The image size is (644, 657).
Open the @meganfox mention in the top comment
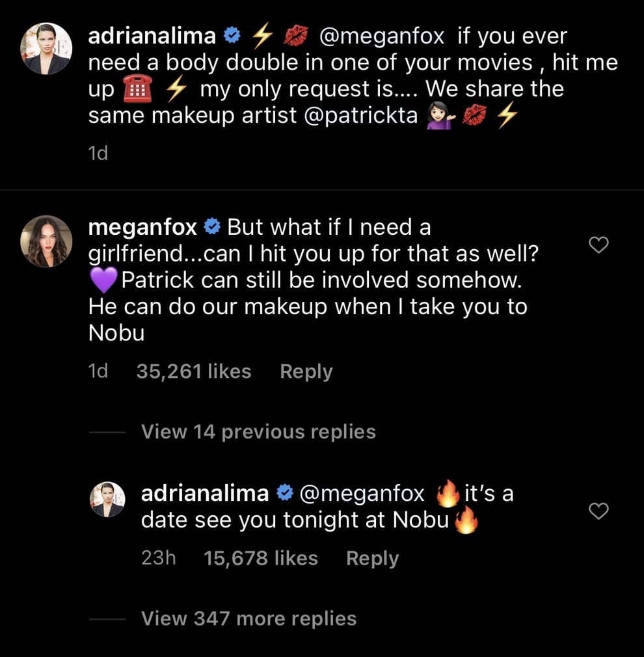tap(381, 36)
